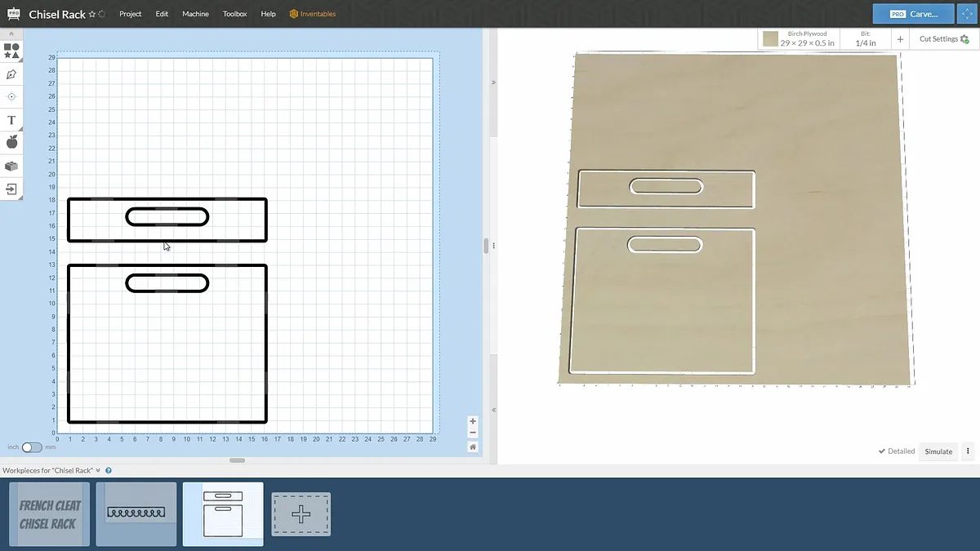This screenshot has height=551, width=980.
Task: Select the Drill point tool
Action: (x=11, y=96)
